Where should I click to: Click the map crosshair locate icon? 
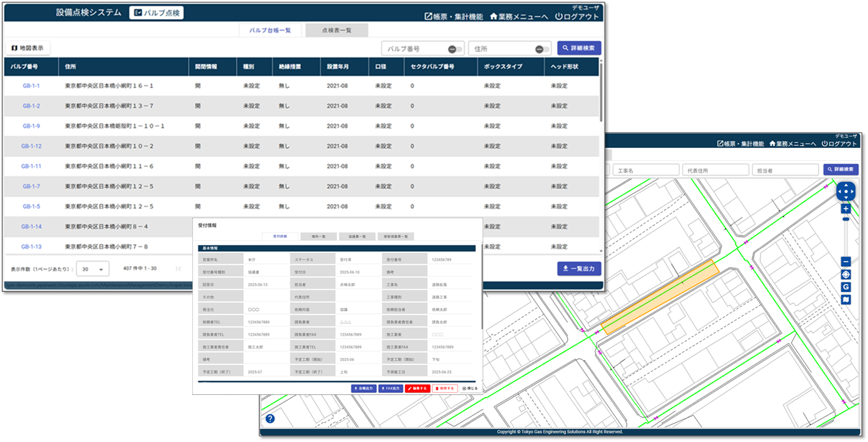coord(845,274)
